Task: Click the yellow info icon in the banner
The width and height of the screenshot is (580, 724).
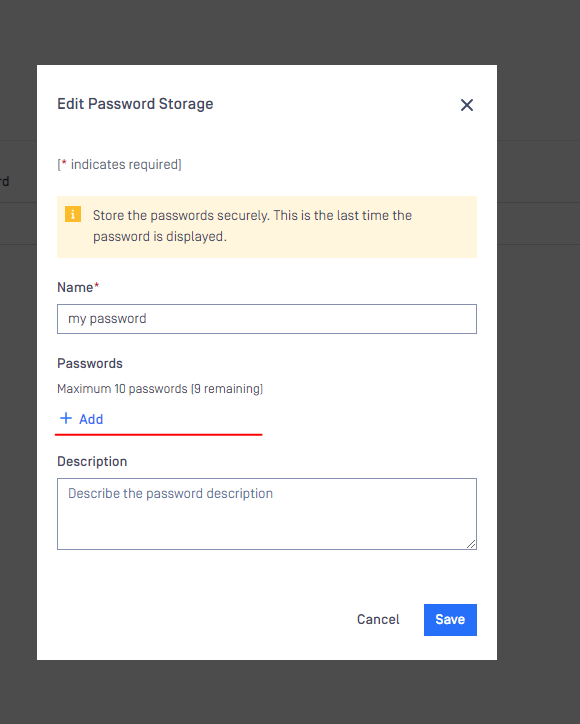Action: pyautogui.click(x=73, y=214)
